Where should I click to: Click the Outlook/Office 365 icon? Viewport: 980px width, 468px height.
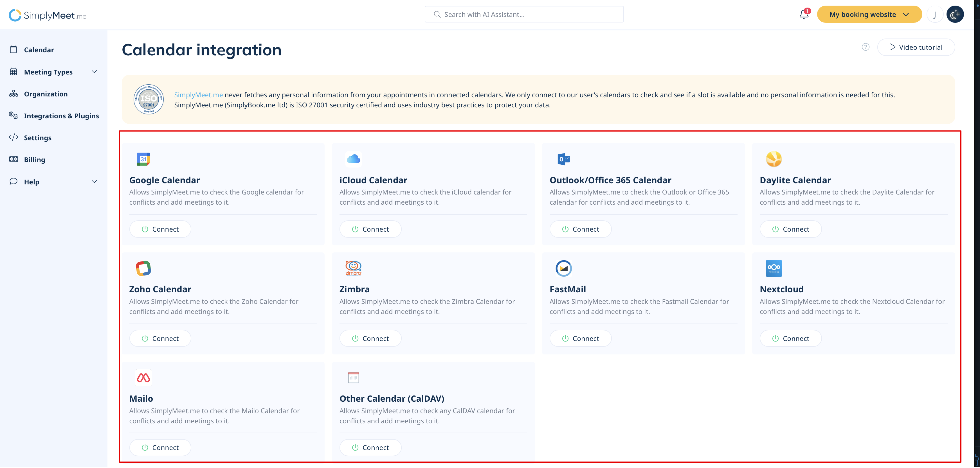(563, 159)
